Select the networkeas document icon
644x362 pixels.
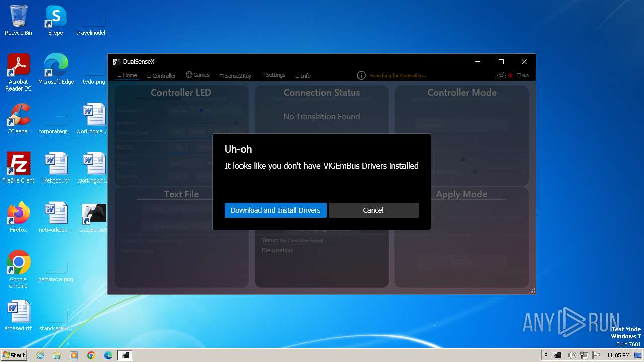(56, 217)
